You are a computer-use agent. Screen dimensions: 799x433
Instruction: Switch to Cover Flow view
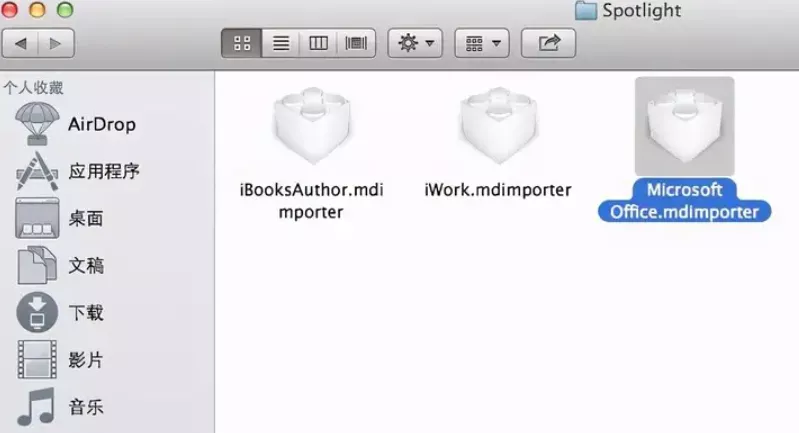point(356,43)
